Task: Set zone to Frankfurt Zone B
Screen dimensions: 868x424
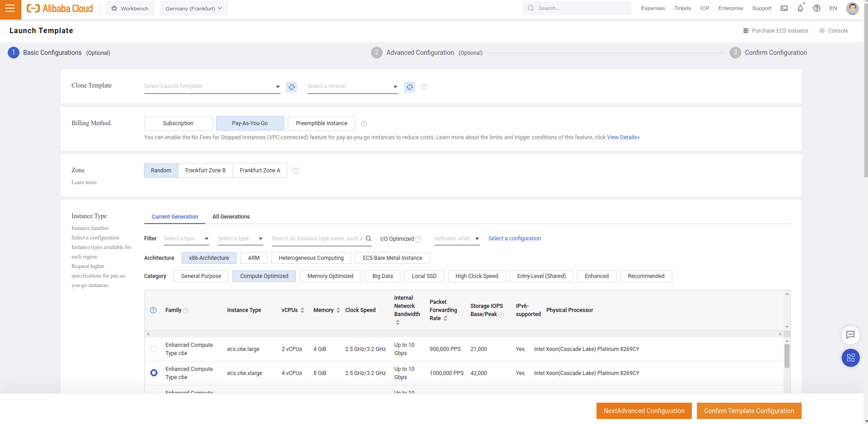Action: tap(205, 171)
